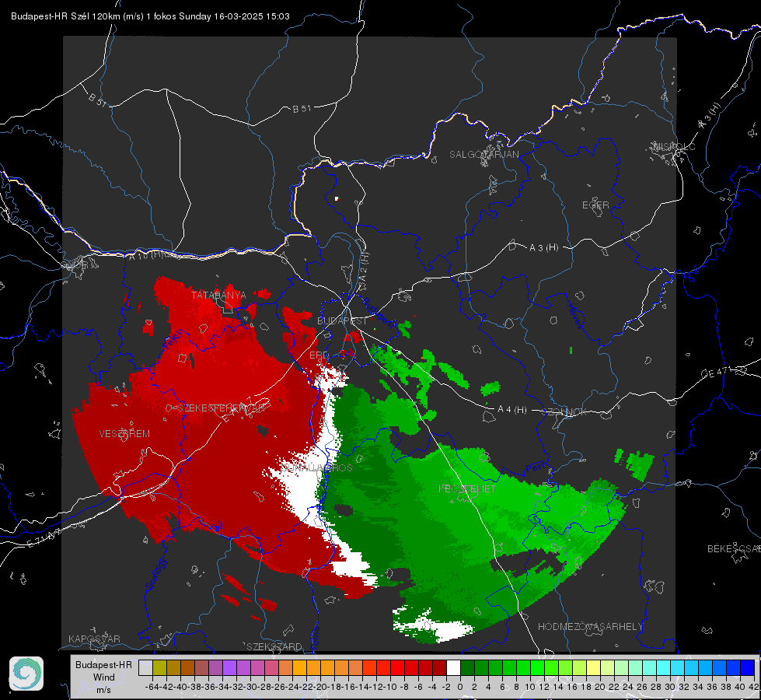Select the 'A 2 (H)' airway label

pyautogui.click(x=363, y=267)
